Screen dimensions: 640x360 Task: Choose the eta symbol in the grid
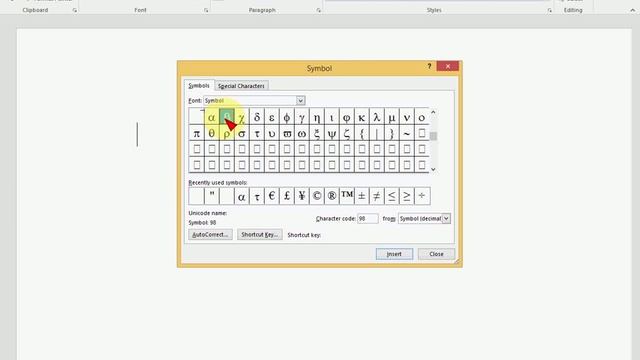tap(317, 117)
